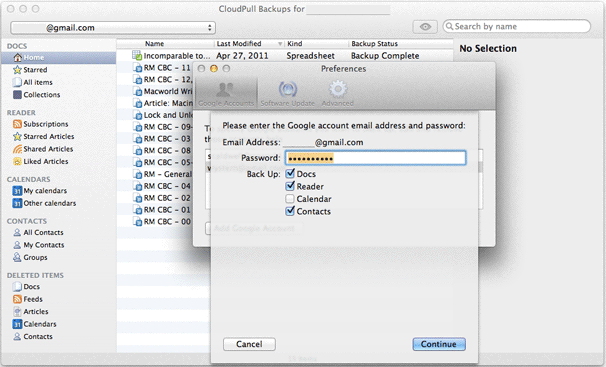Open the Collections folder icon
606x367 pixels.
[17, 95]
